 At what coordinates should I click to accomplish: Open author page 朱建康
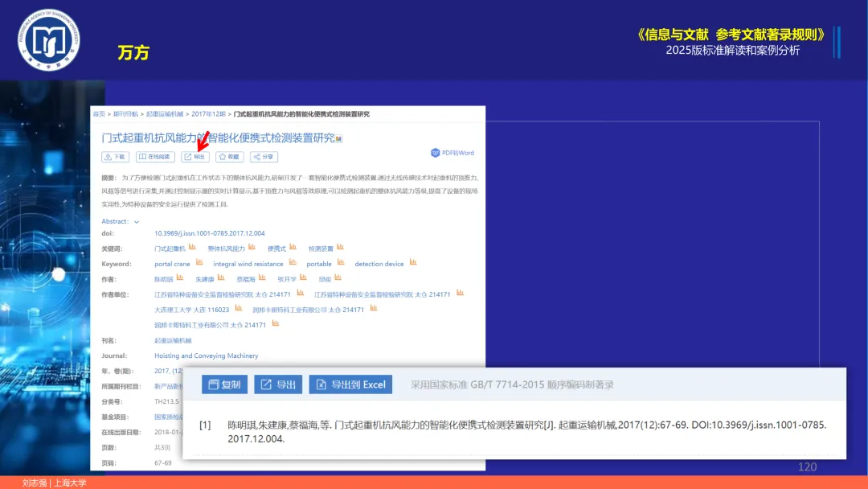coord(204,279)
